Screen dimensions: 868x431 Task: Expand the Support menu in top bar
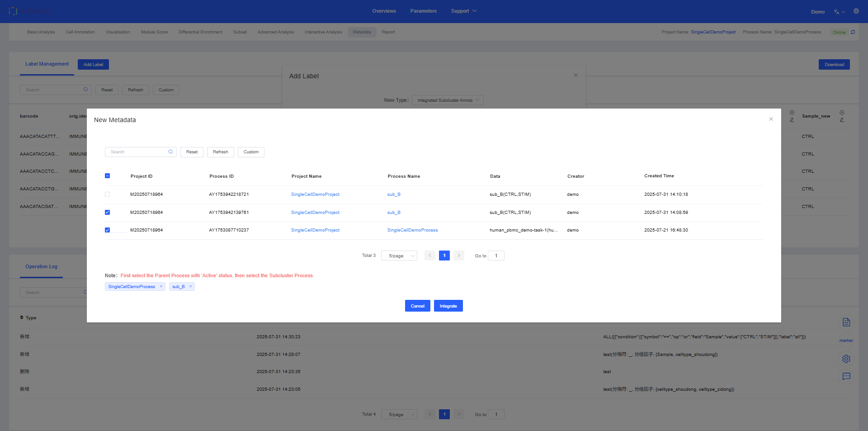[463, 11]
